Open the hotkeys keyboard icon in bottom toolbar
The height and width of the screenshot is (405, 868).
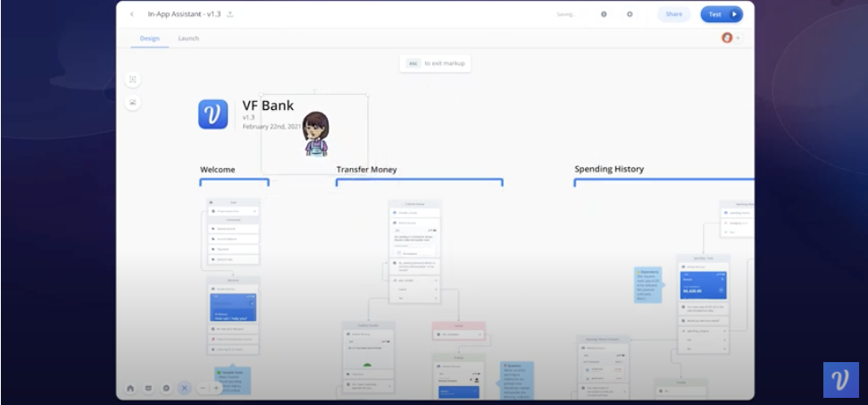point(148,388)
